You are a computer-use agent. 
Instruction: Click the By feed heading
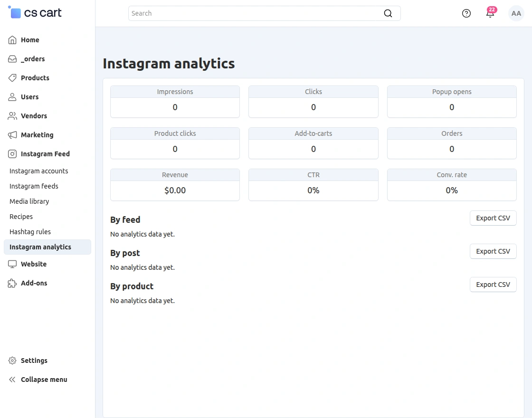[125, 220]
